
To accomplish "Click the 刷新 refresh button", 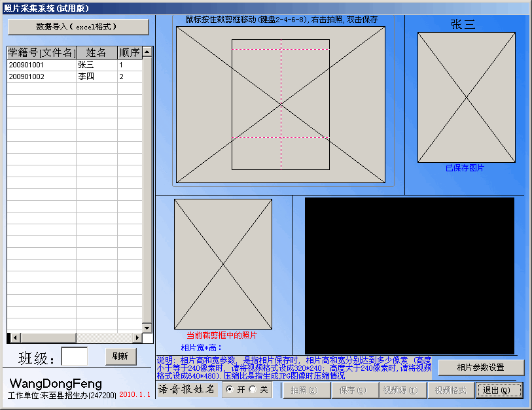I will [120, 356].
